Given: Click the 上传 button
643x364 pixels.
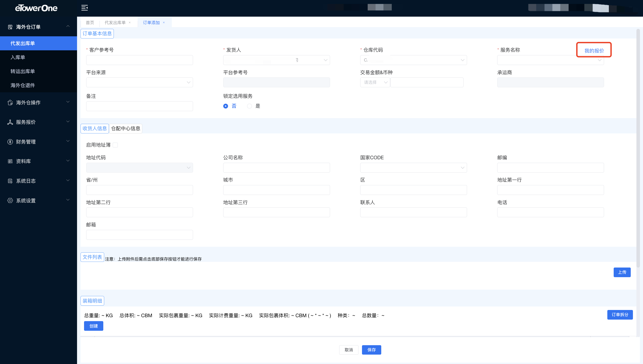Looking at the screenshot, I should pyautogui.click(x=622, y=272).
